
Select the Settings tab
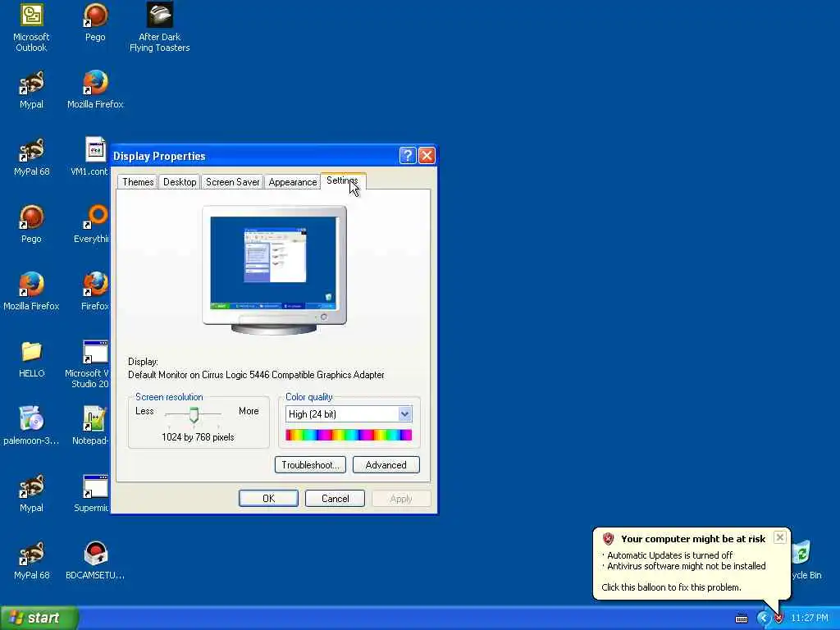coord(343,180)
